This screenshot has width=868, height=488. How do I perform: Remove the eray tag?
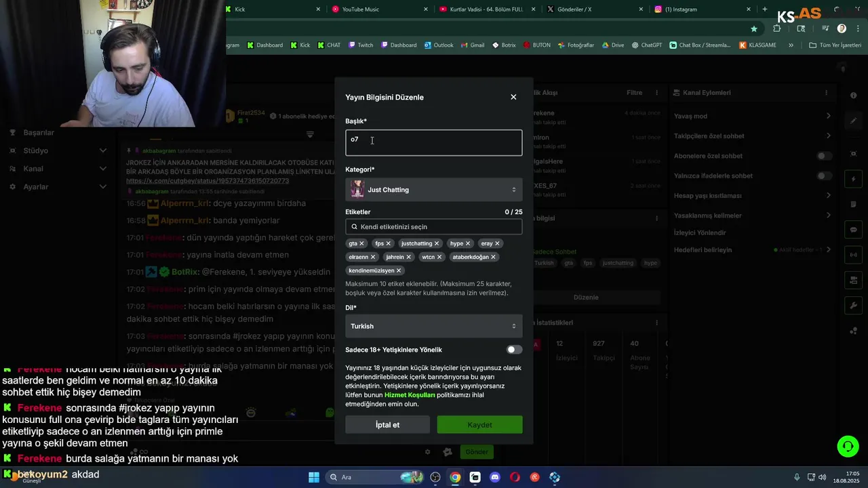tap(497, 243)
